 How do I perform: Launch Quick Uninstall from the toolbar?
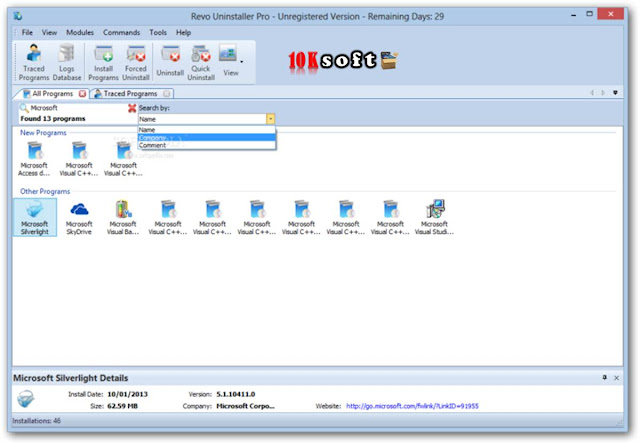[201, 62]
